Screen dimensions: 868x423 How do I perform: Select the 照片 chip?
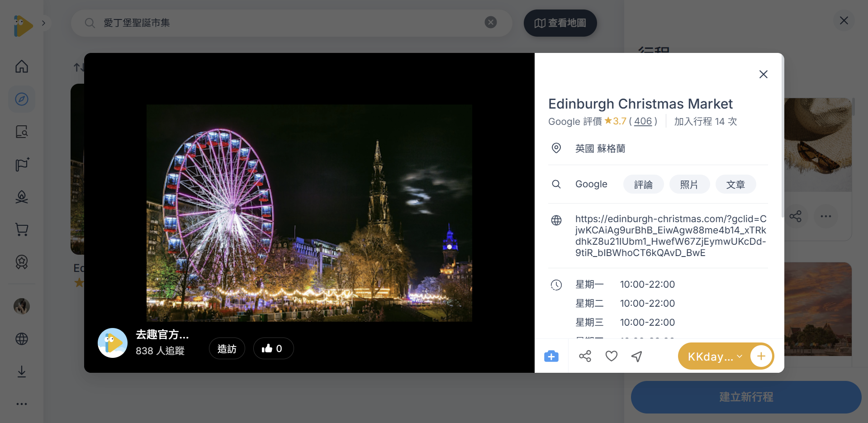pyautogui.click(x=689, y=185)
